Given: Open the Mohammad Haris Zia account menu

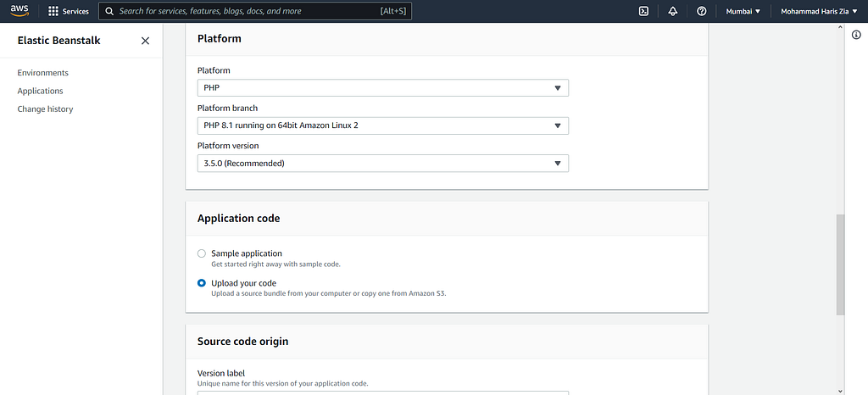Looking at the screenshot, I should [819, 11].
